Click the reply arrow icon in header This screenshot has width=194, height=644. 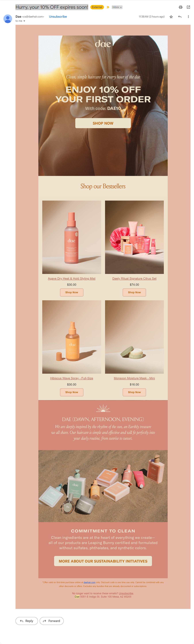(x=180, y=17)
